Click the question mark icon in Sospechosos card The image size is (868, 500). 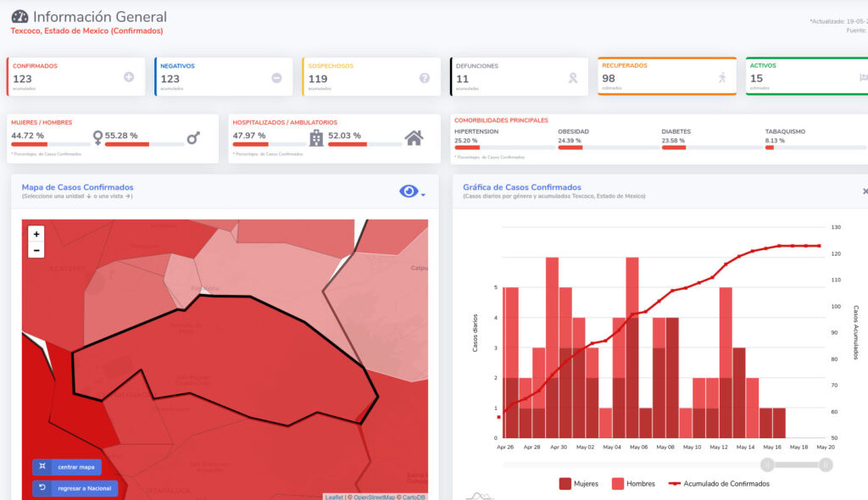[425, 78]
